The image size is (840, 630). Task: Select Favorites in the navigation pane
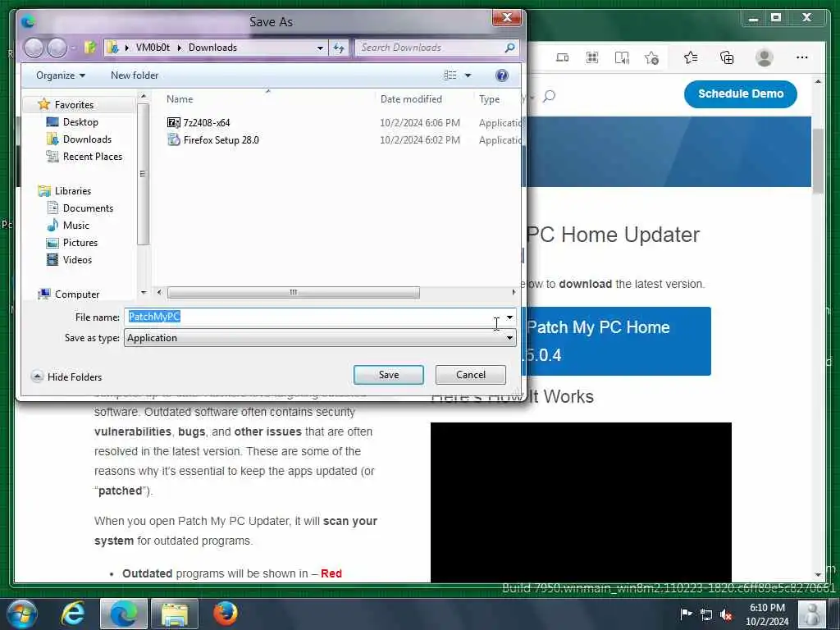74,104
